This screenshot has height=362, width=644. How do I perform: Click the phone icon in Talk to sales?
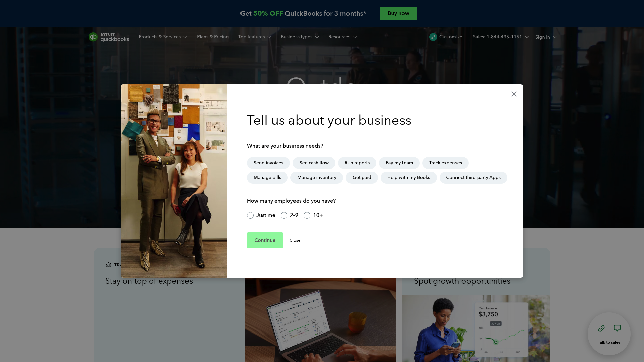(601, 328)
